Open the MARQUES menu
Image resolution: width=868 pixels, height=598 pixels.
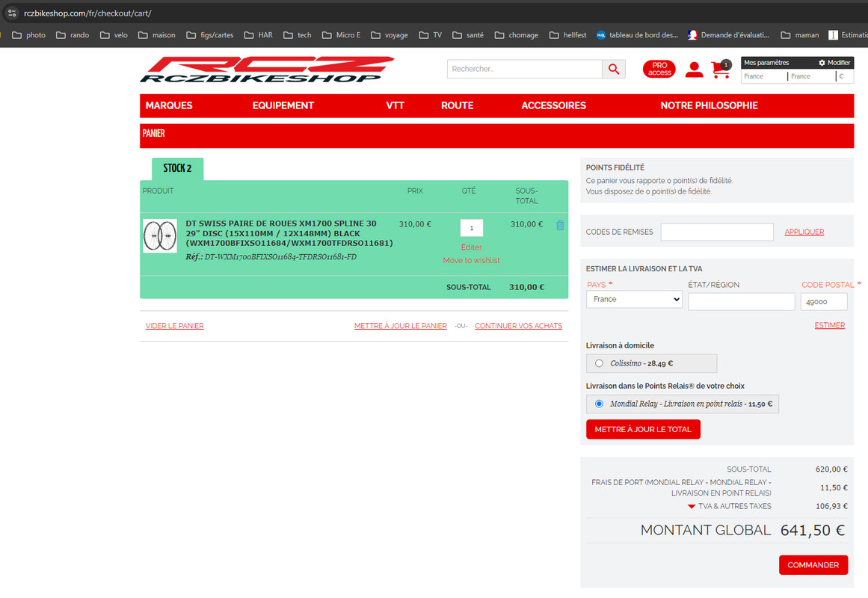(x=169, y=105)
